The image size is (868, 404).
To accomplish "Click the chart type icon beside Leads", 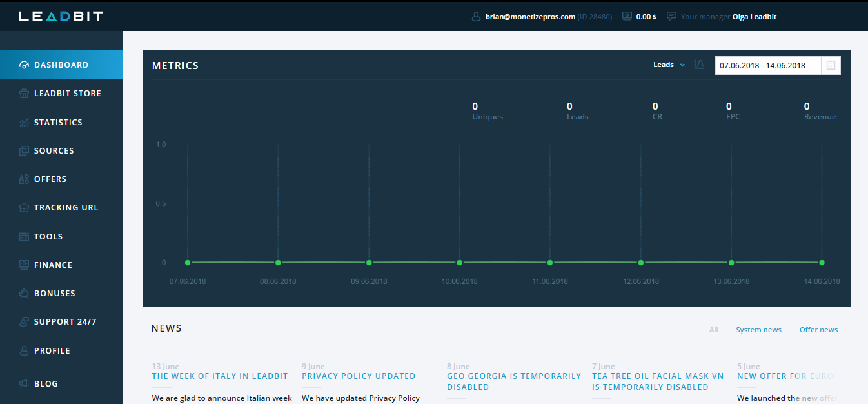I will [699, 65].
